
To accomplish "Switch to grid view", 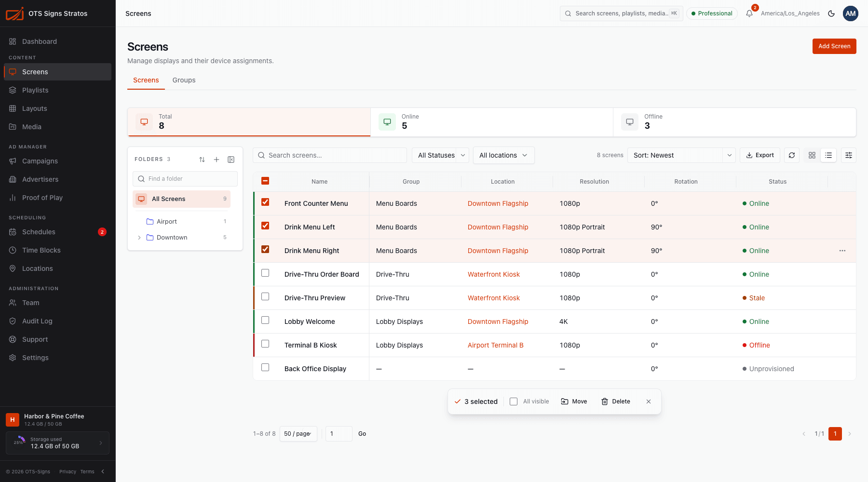I will click(x=812, y=155).
